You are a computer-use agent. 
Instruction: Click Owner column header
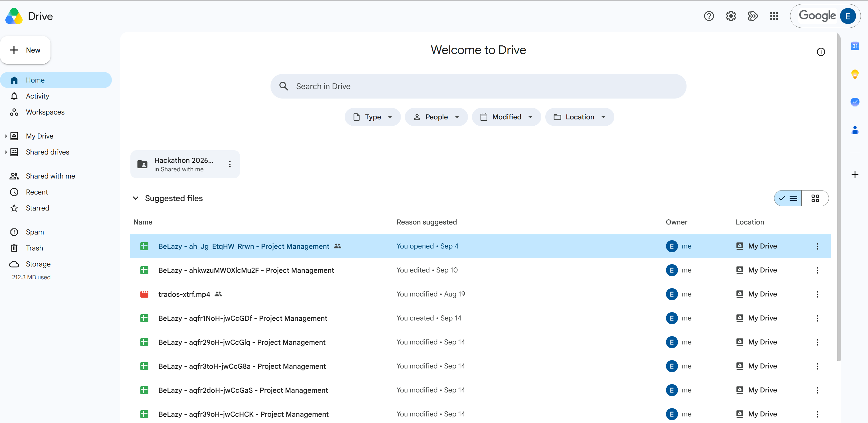[x=676, y=222]
